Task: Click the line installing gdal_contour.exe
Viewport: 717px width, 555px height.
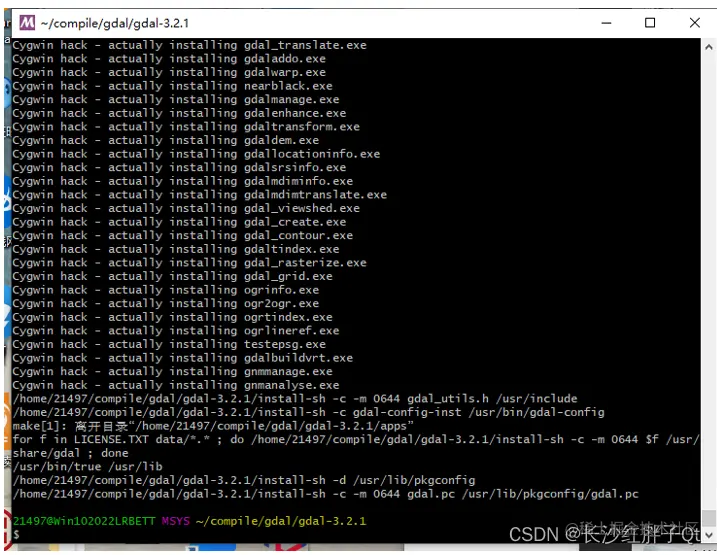Action: (x=182, y=235)
